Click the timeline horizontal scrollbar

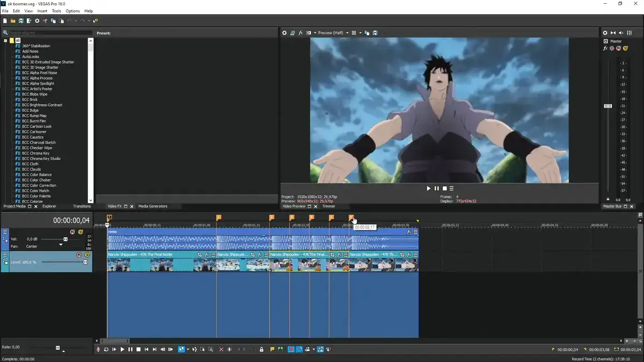click(115, 341)
